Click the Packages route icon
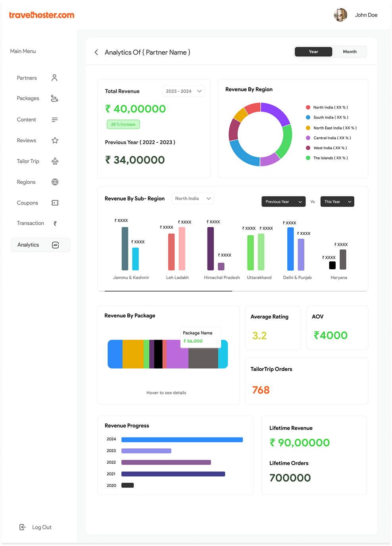The height and width of the screenshot is (546, 392). (55, 98)
